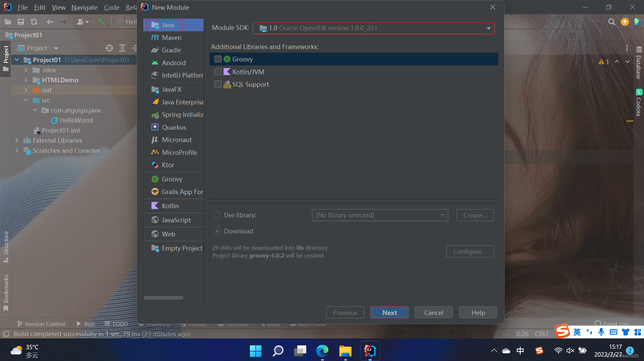Select Java module type in list

pyautogui.click(x=173, y=25)
